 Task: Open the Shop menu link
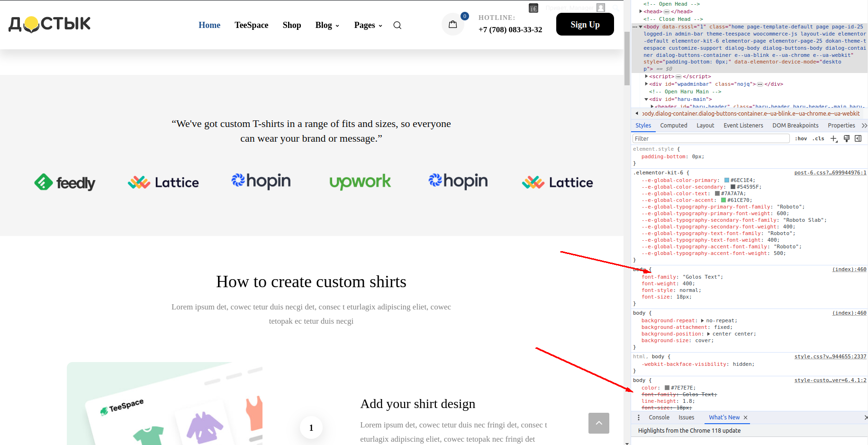point(292,25)
